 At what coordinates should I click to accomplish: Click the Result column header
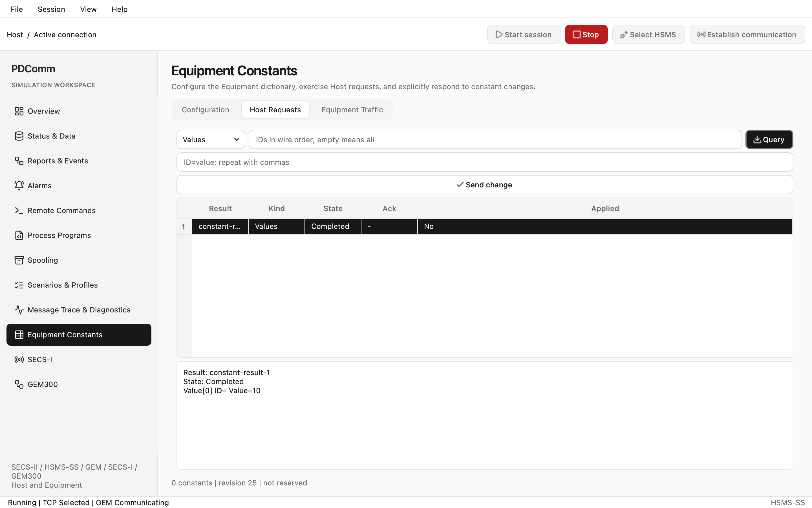pyautogui.click(x=220, y=209)
